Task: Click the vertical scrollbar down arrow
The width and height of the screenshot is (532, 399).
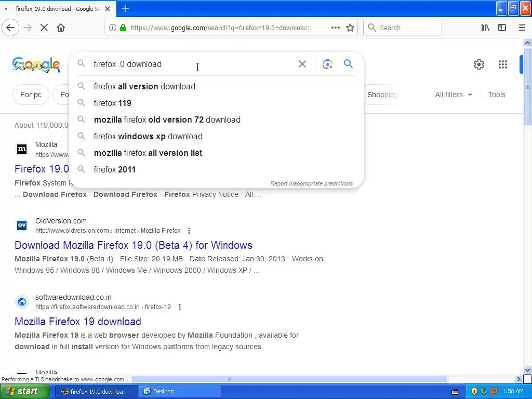Action: pos(527,370)
